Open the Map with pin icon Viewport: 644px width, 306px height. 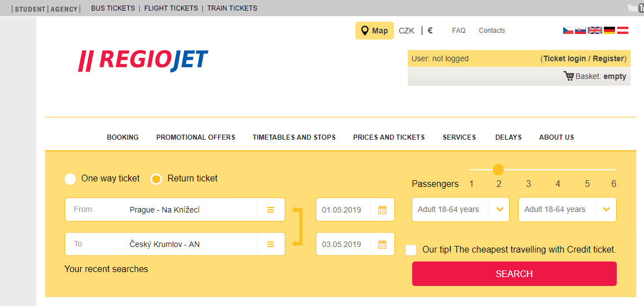pyautogui.click(x=374, y=31)
